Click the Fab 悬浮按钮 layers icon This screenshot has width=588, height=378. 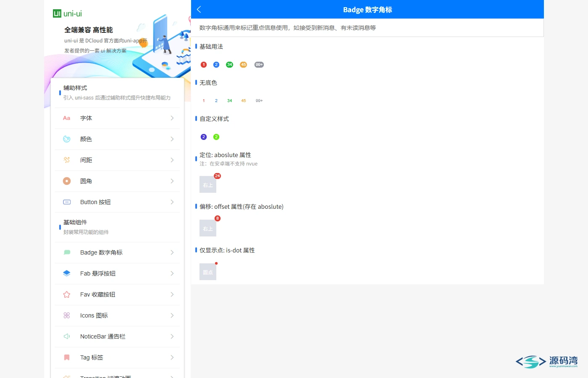(x=67, y=273)
